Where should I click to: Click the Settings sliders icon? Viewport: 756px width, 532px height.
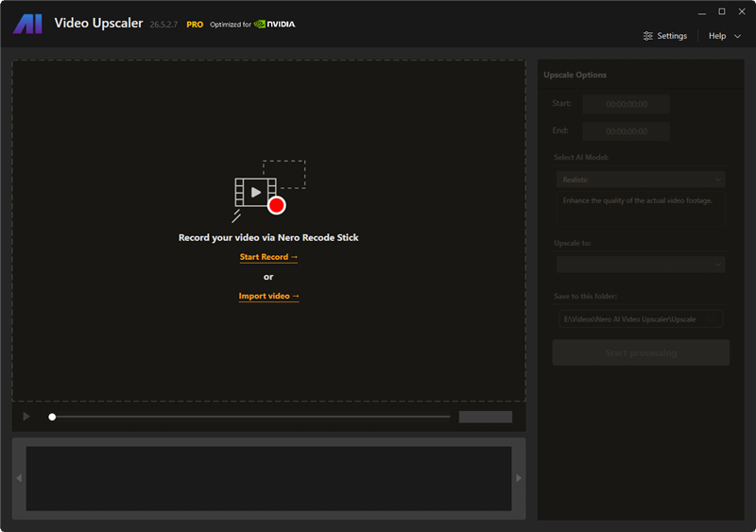[648, 36]
